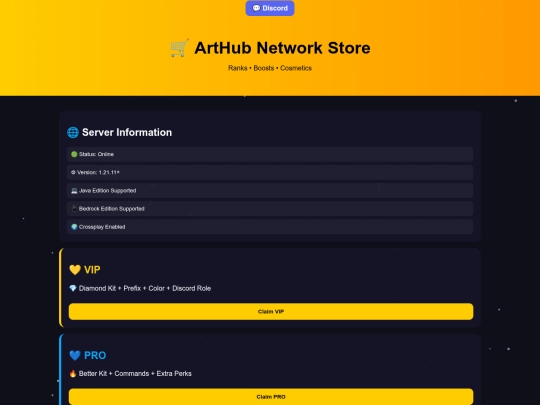Select the 'Bedrock Edition Supported' row
Image resolution: width=540 pixels, height=405 pixels.
coord(270,208)
